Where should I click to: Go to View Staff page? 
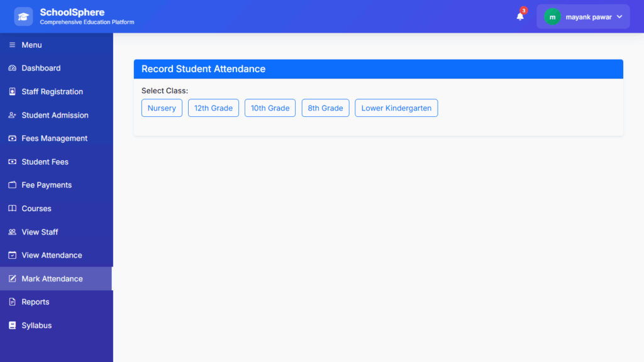40,232
